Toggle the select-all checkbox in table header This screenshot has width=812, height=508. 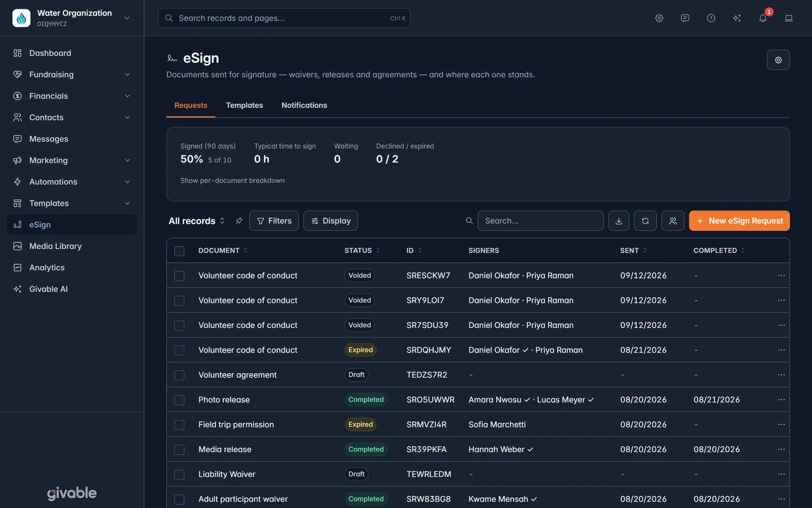[x=179, y=251]
